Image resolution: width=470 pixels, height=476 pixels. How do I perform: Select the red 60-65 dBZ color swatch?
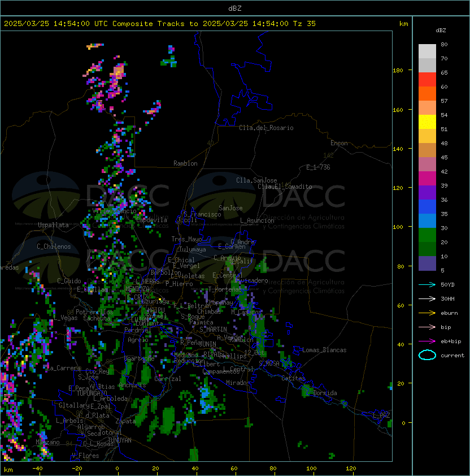point(427,80)
